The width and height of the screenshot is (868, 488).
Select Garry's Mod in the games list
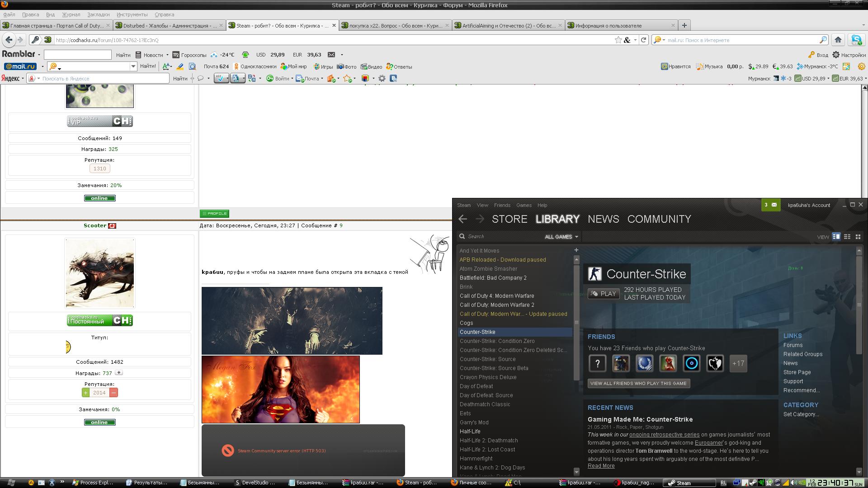pos(515,422)
